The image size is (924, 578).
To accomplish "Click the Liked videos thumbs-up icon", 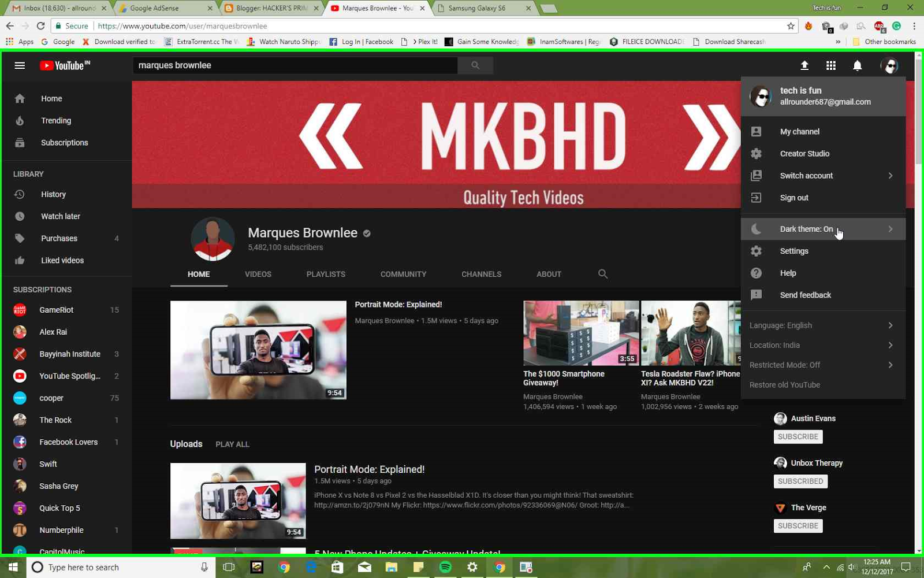I will (x=20, y=260).
